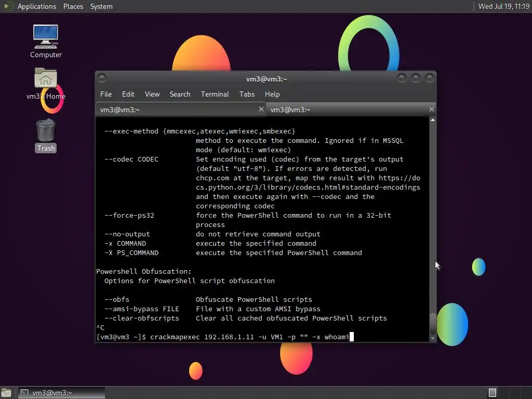Click the MATE logo beside Applications
The image size is (532, 399).
[x=8, y=6]
